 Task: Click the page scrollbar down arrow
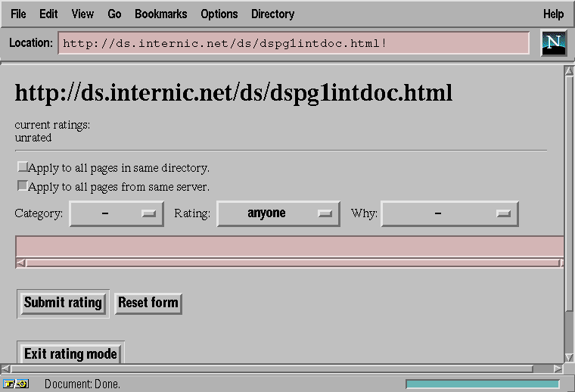pyautogui.click(x=569, y=357)
